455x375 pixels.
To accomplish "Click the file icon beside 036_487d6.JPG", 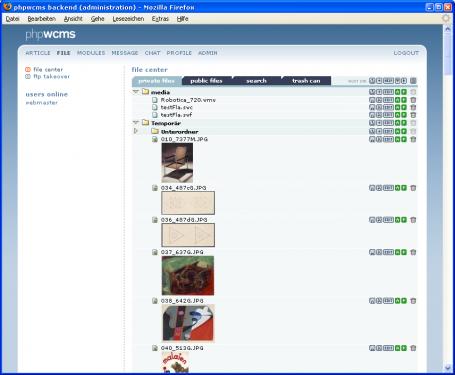I will pyautogui.click(x=155, y=220).
